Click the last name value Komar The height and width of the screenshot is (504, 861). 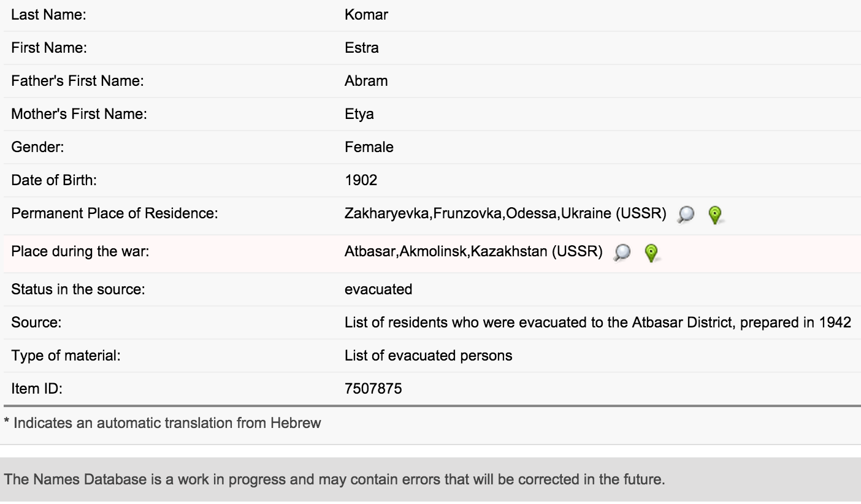(x=366, y=15)
